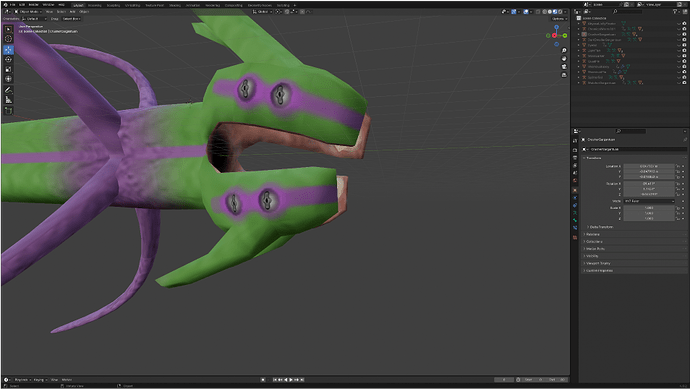This screenshot has width=690, height=389.
Task: Toggle viewport visibility eye of CrusherGargantuan
Action: click(x=679, y=34)
